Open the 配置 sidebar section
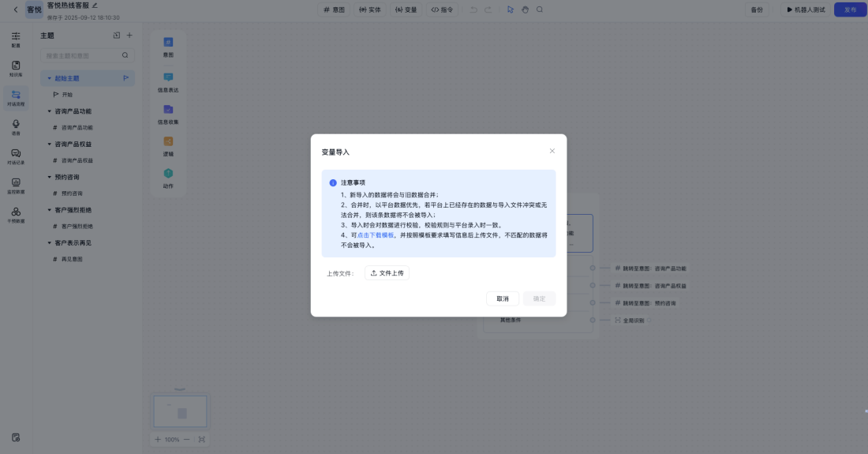 point(16,39)
